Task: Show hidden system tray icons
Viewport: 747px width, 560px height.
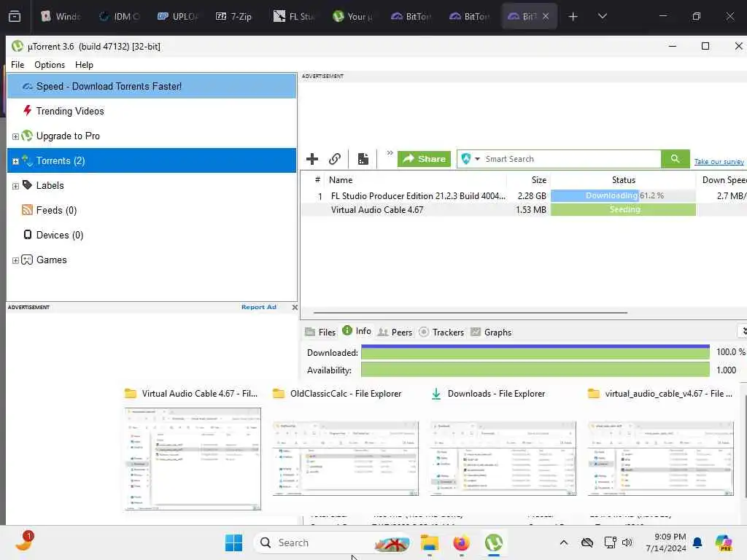Action: (x=564, y=542)
